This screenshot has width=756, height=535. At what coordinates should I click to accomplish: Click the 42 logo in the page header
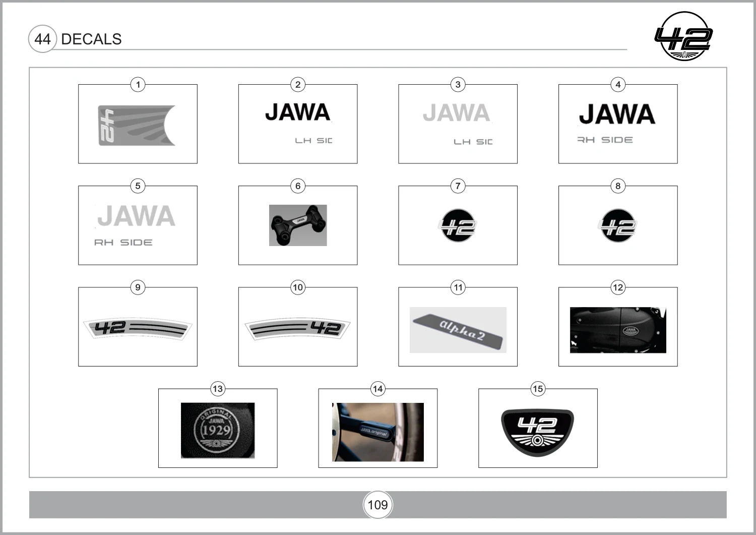[683, 36]
